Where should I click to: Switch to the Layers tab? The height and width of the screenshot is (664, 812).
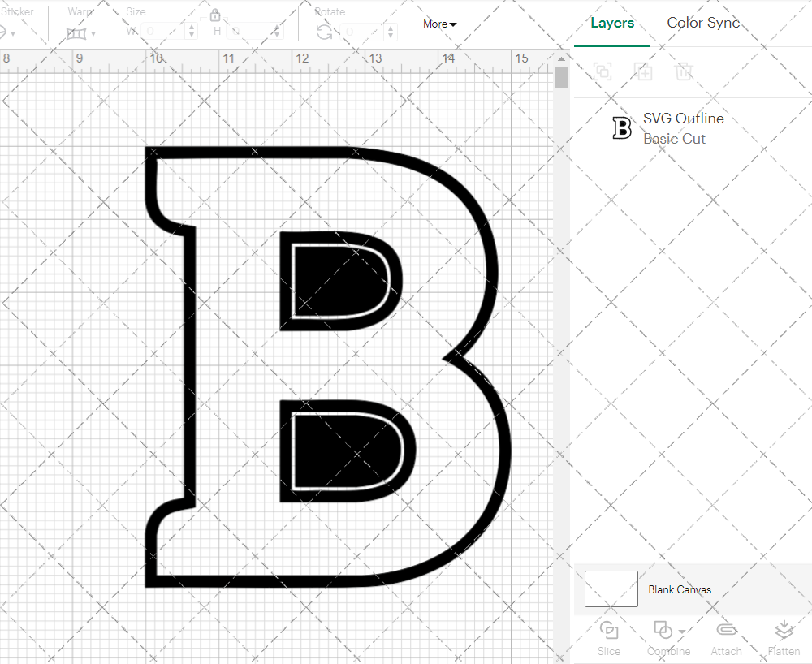click(612, 23)
